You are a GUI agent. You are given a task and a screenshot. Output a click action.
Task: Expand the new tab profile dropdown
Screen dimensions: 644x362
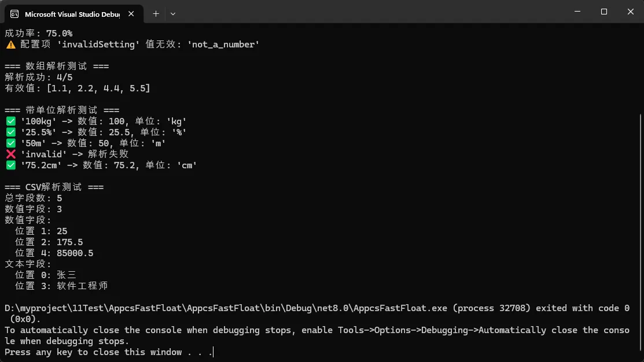pyautogui.click(x=172, y=13)
